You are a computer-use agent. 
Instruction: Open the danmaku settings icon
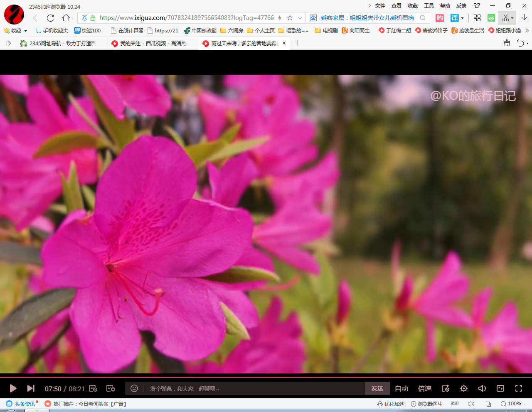click(x=111, y=388)
